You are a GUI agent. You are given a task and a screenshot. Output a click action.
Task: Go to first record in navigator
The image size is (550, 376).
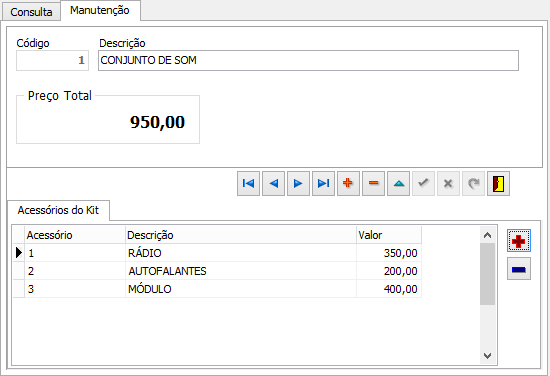pos(248,183)
